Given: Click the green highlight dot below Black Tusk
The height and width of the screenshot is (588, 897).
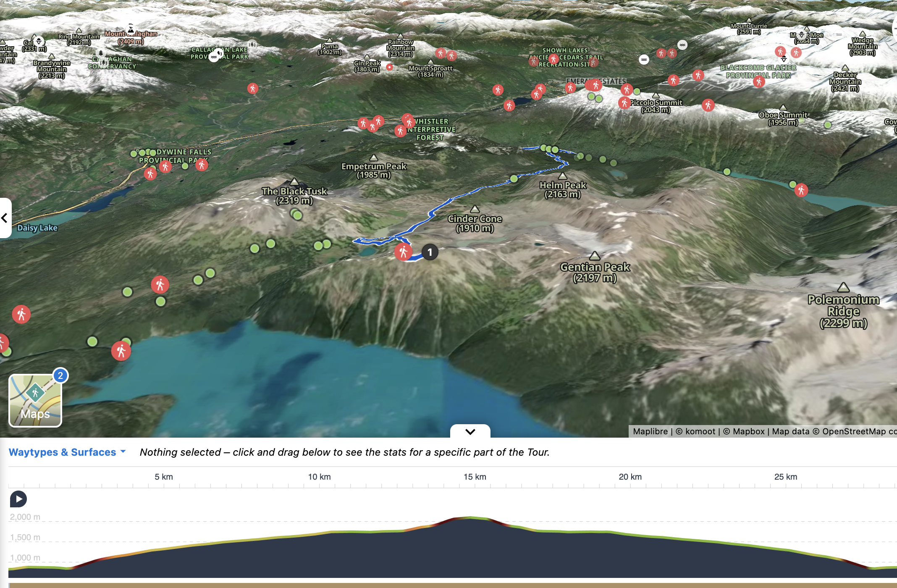Looking at the screenshot, I should pyautogui.click(x=297, y=215).
